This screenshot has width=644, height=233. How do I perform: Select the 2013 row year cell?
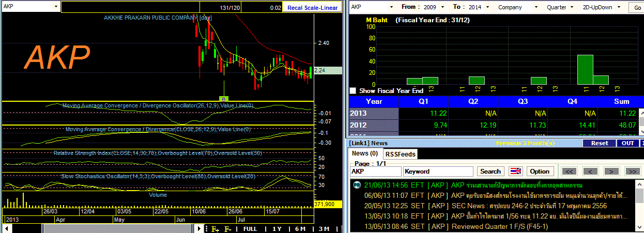pos(374,114)
